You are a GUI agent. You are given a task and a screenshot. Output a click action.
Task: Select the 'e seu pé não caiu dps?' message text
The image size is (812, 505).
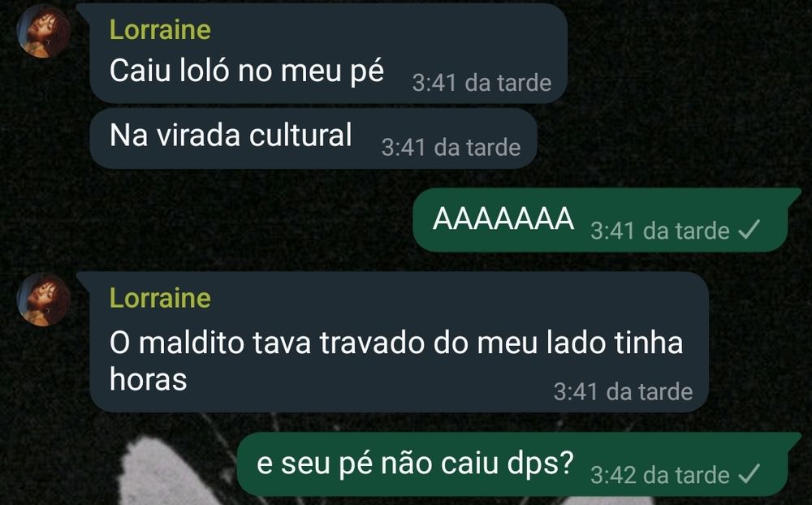(x=415, y=463)
